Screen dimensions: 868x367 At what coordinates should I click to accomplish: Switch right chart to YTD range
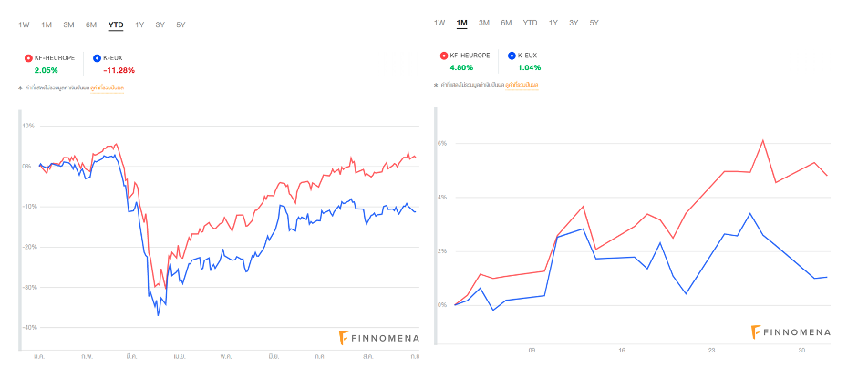click(530, 23)
